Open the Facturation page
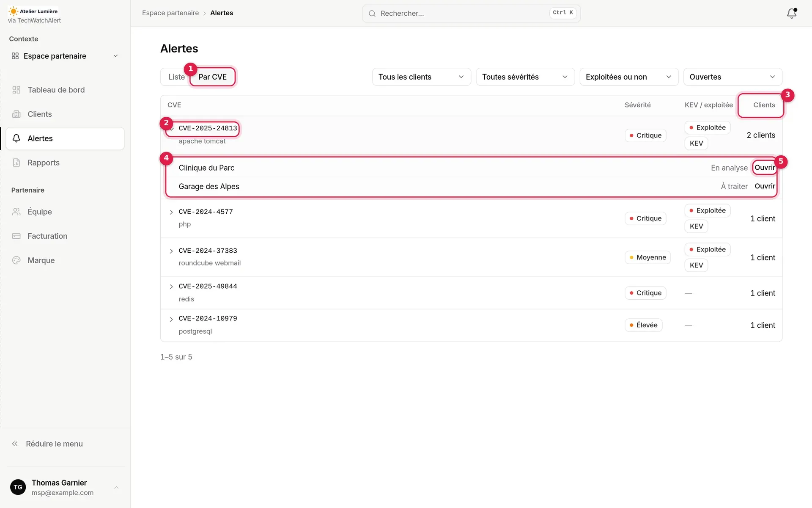Viewport: 812px width, 508px height. tap(65, 236)
